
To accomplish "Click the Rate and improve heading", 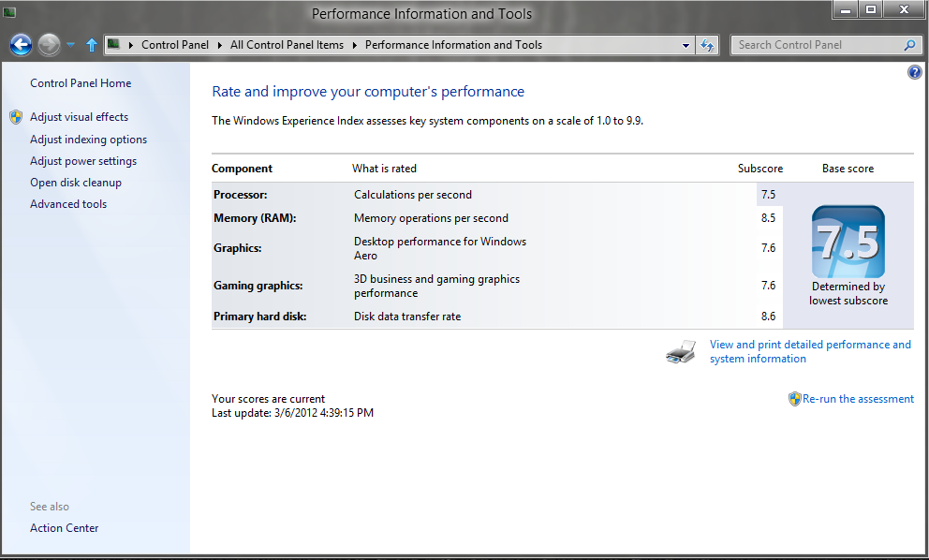I will point(368,92).
